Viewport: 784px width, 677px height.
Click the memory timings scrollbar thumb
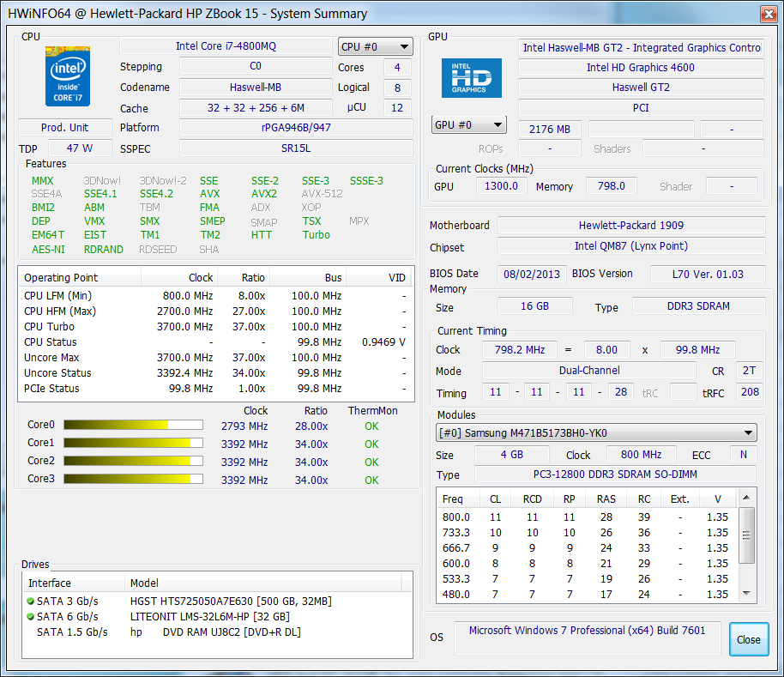[x=746, y=535]
